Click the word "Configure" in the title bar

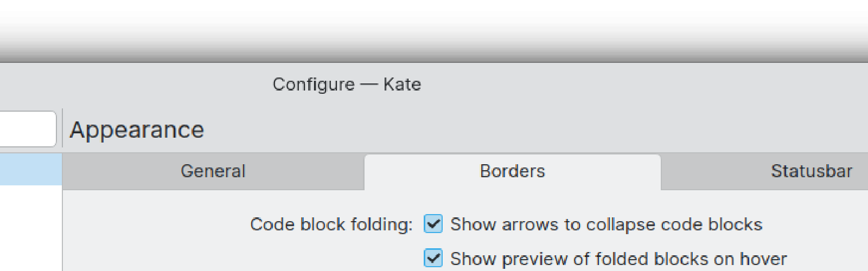coord(314,85)
